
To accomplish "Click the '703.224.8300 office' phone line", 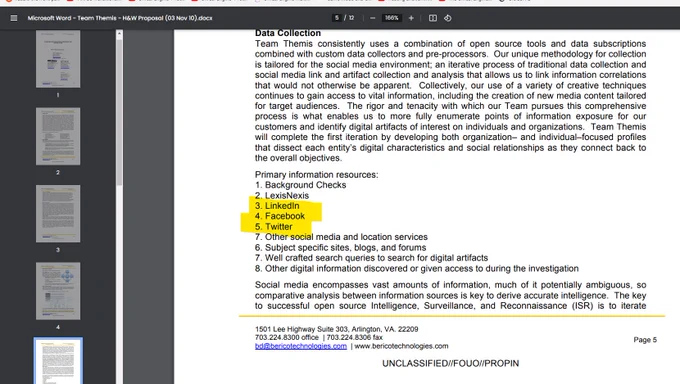I will (x=287, y=337).
